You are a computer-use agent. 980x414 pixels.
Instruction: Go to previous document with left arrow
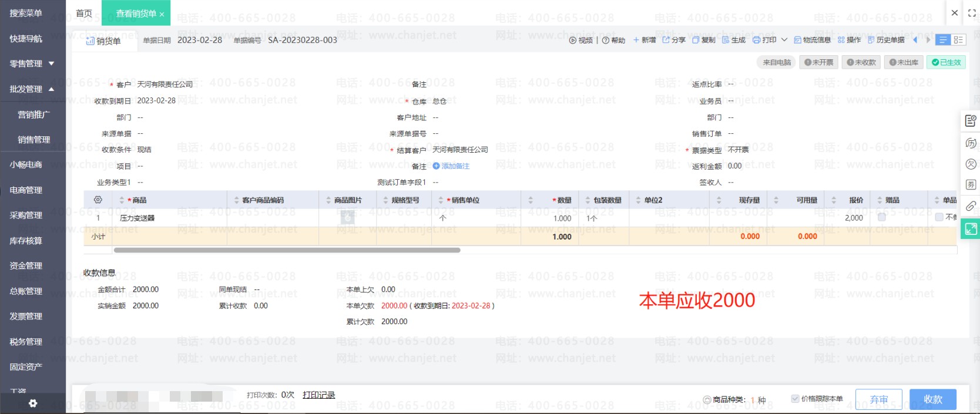[915, 40]
